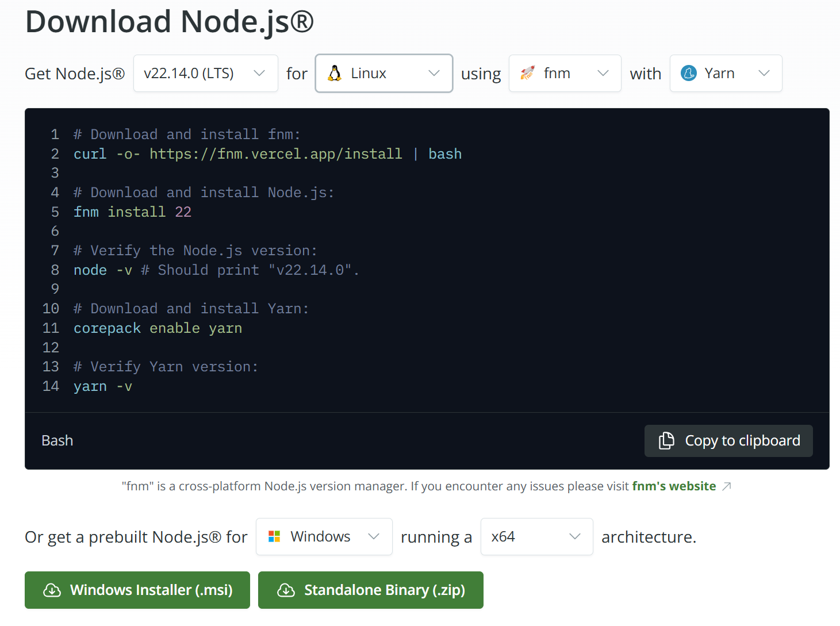Image resolution: width=840 pixels, height=626 pixels.
Task: Click the fnm rocket icon
Action: click(x=527, y=73)
